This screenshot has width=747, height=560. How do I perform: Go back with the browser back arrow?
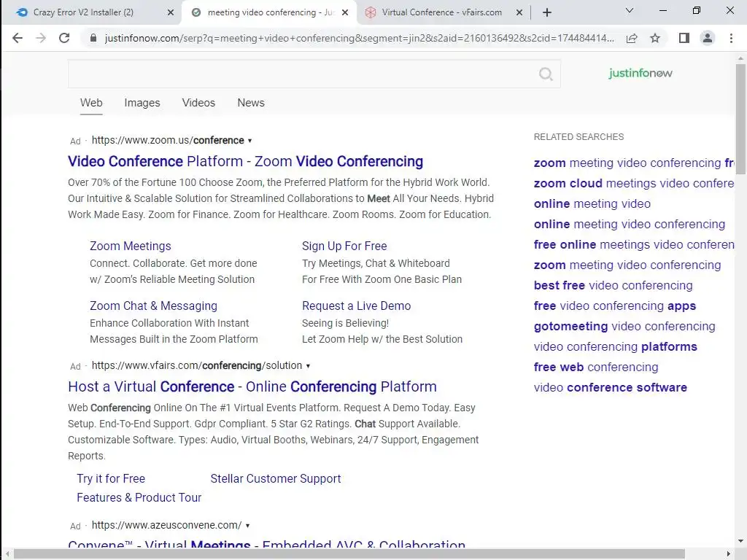(x=18, y=38)
